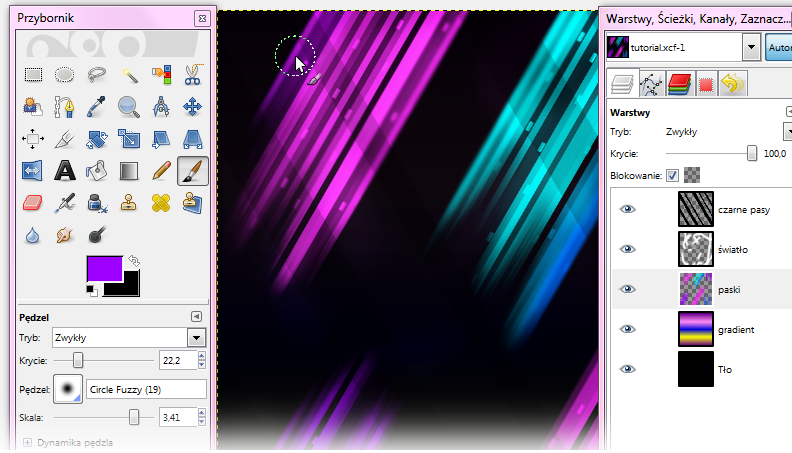Hide the 'czarne pasy' layer
Screen dimensions: 792x453
627,209
